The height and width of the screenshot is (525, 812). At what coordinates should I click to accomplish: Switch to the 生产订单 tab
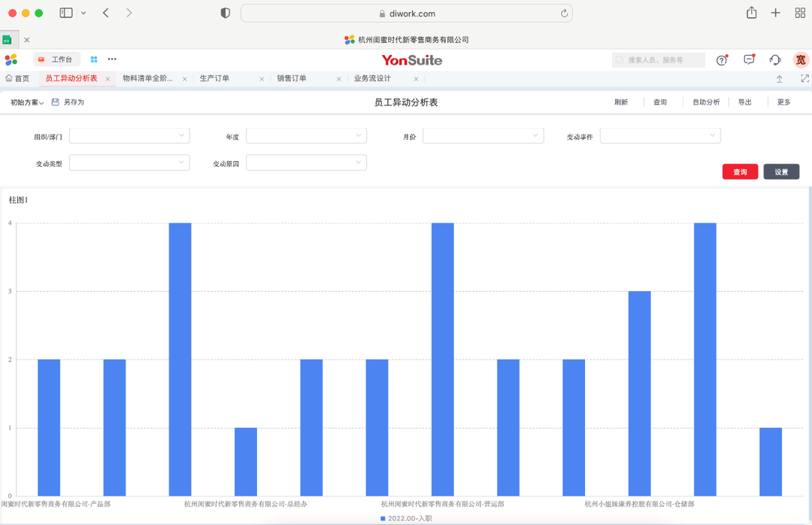click(x=214, y=78)
